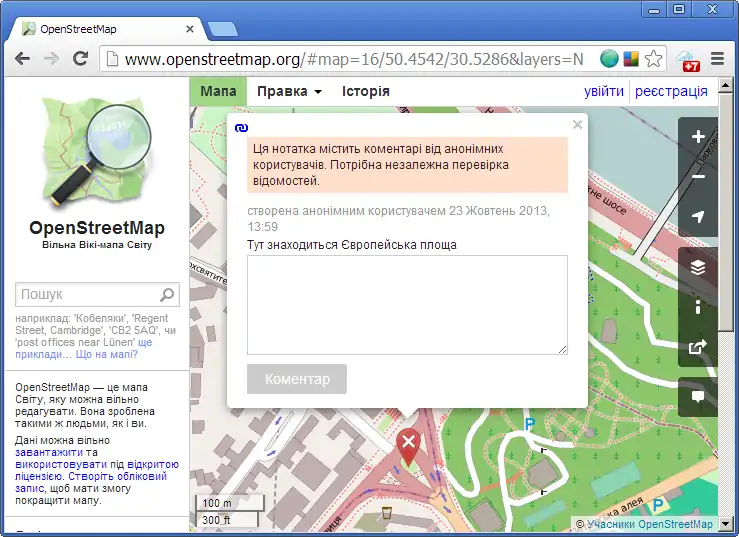Click the red note marker on the map
This screenshot has width=739, height=537.
coord(408,446)
